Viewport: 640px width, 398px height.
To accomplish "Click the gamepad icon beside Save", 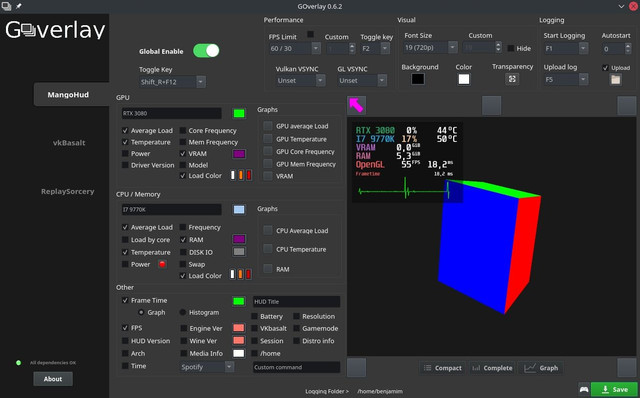I will click(x=584, y=389).
